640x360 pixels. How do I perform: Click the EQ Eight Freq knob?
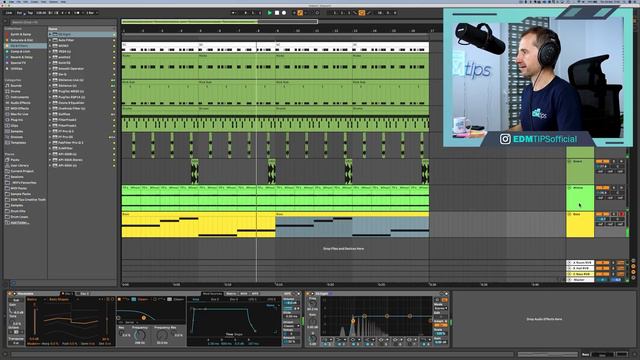(x=313, y=304)
